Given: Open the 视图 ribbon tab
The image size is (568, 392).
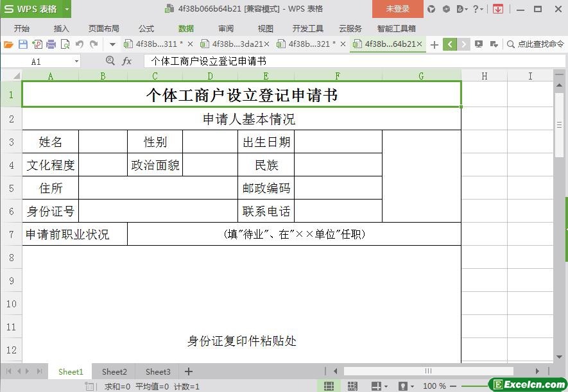Looking at the screenshot, I should point(265,29).
